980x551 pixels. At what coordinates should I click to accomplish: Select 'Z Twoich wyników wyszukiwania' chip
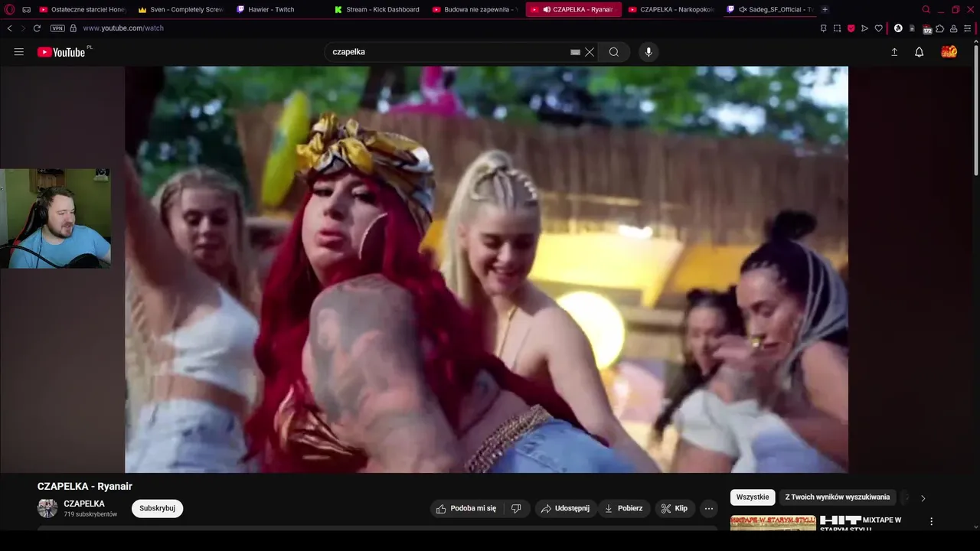point(838,497)
